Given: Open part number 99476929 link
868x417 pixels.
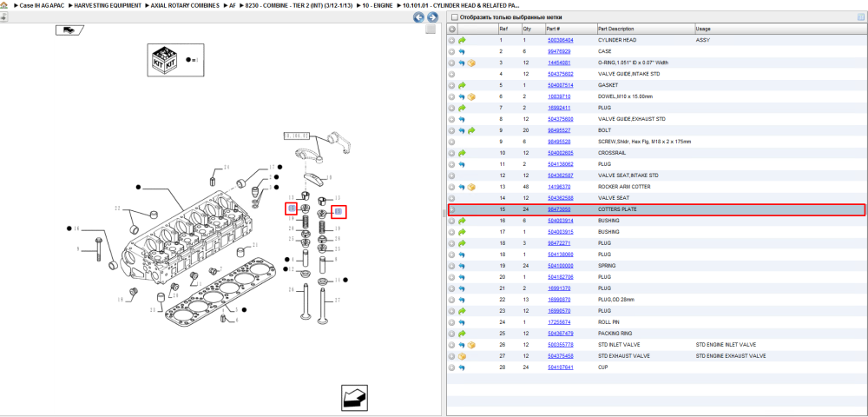Looking at the screenshot, I should pyautogui.click(x=559, y=51).
